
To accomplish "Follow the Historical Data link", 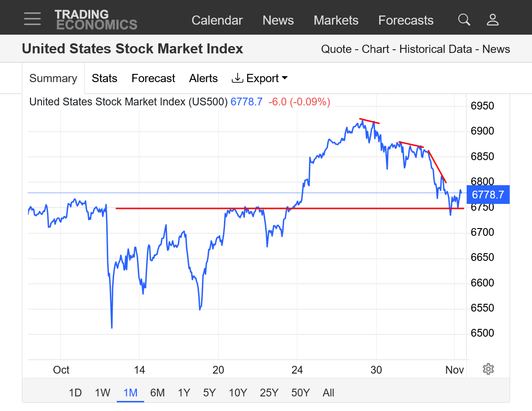I will 436,49.
